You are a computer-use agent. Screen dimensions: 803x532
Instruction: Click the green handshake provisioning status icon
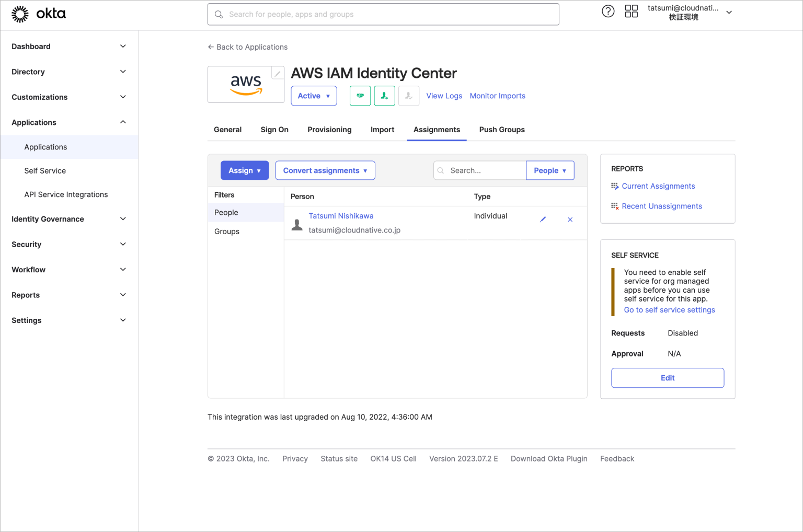pos(360,96)
